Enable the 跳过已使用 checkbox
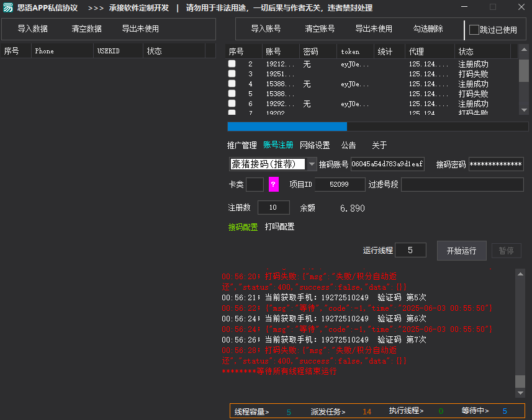 tap(474, 29)
